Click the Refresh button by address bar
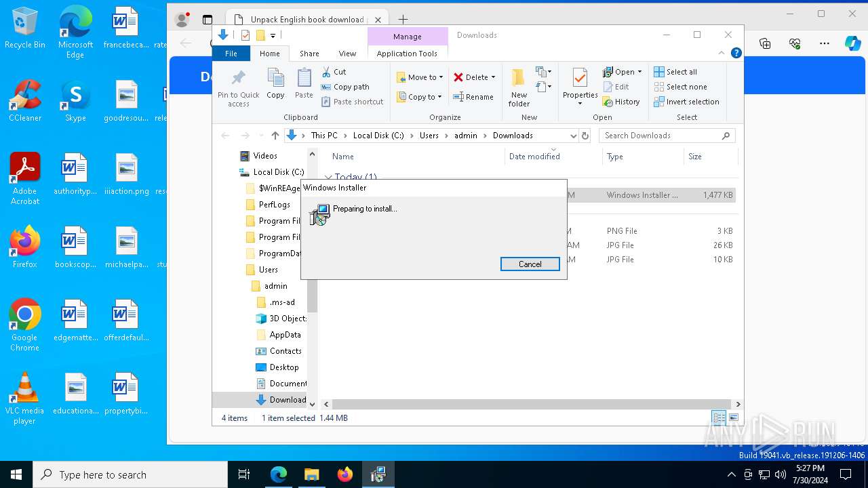 point(585,136)
